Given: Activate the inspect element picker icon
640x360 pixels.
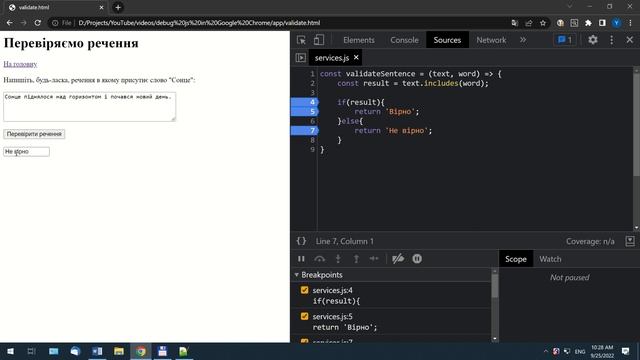Looking at the screenshot, I should coord(301,40).
